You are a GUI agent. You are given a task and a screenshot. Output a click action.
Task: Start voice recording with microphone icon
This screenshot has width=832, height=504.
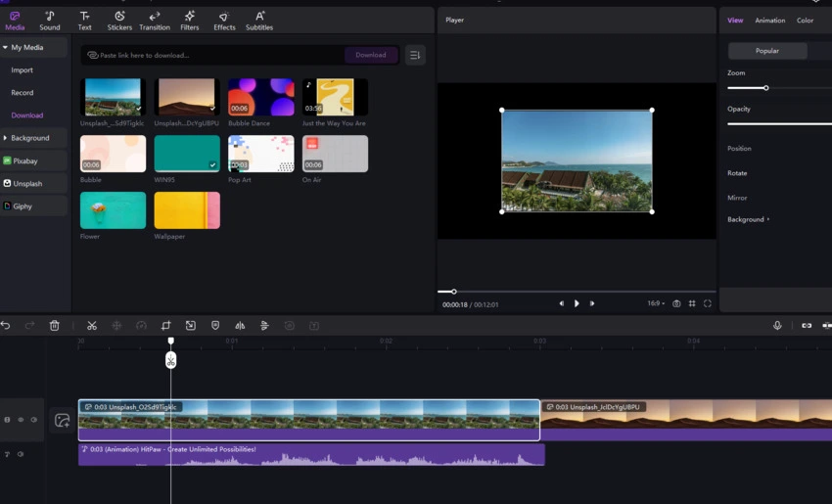pyautogui.click(x=777, y=326)
